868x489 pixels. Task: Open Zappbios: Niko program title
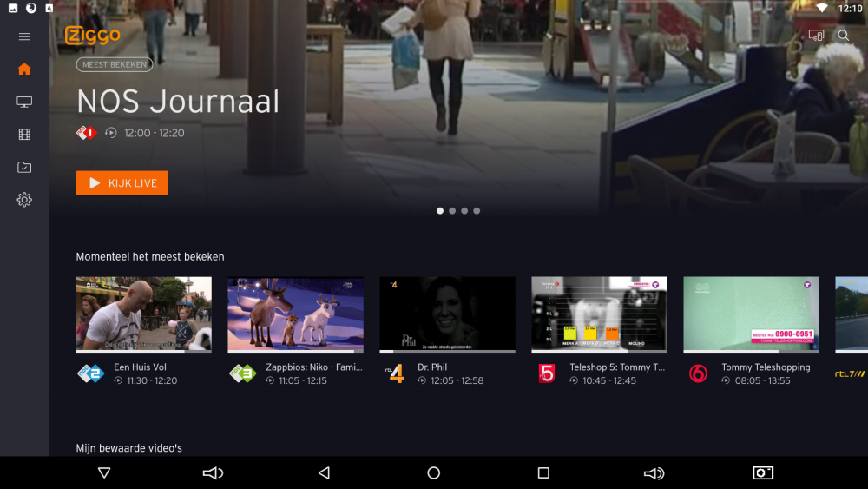[x=314, y=367]
